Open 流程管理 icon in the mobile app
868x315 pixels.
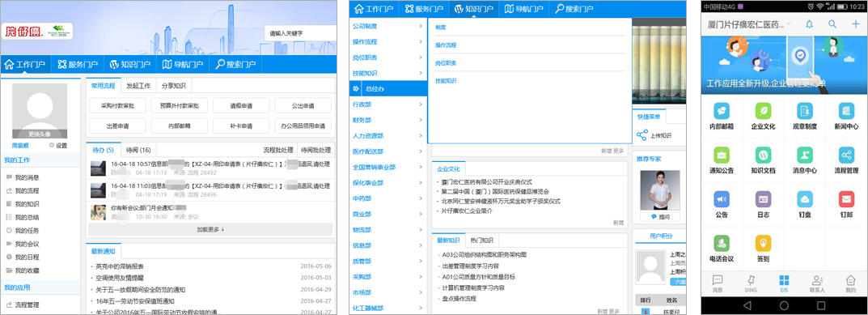(846, 155)
